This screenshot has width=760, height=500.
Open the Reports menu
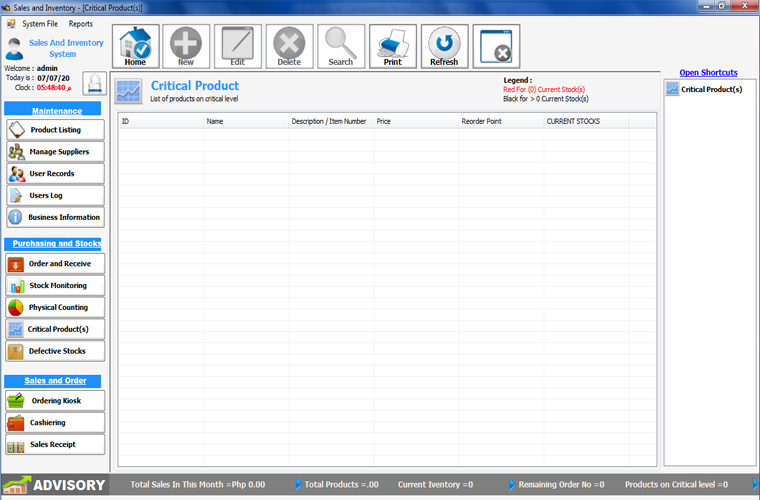click(80, 24)
